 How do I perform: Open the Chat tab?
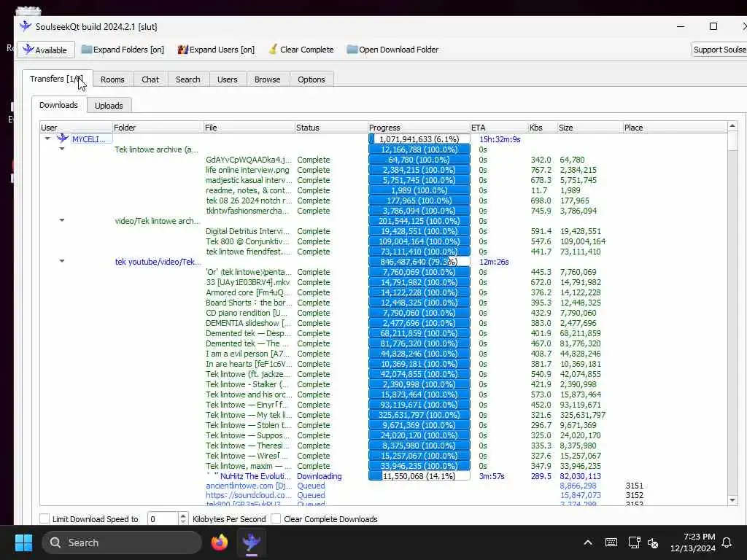(x=150, y=79)
